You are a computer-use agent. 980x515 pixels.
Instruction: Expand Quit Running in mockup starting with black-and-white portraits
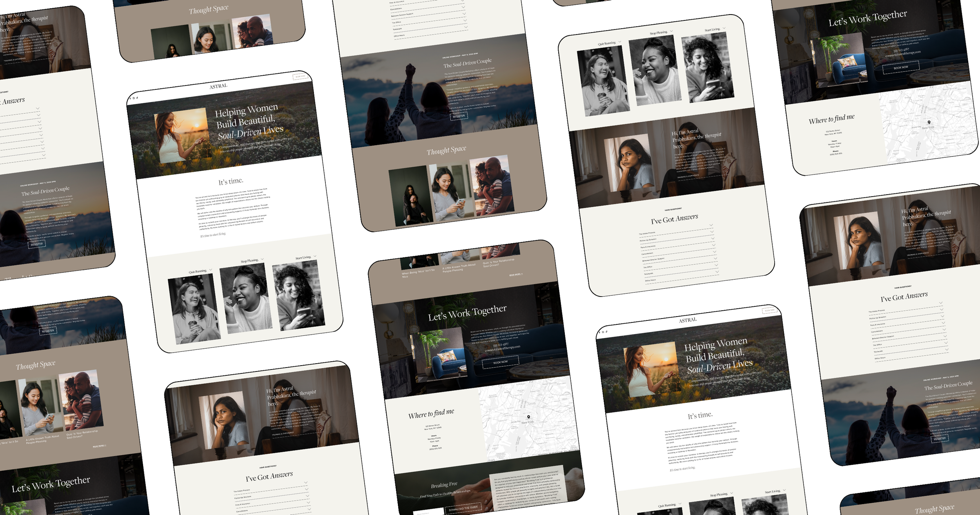pyautogui.click(x=610, y=43)
